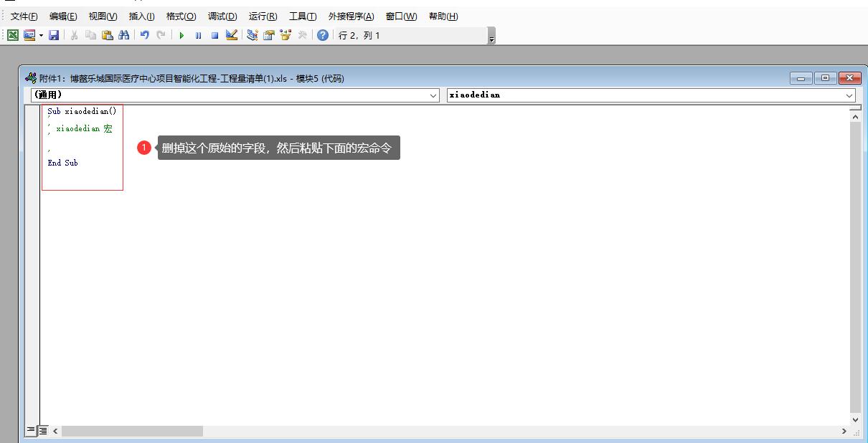Open the 工具(T) menu
Screen dimensions: 868x443
[302, 16]
